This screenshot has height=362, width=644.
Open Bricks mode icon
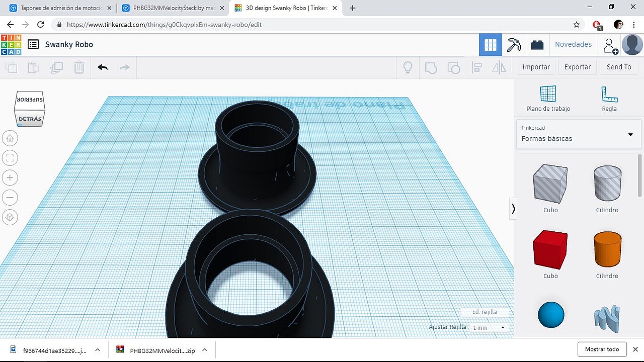537,45
